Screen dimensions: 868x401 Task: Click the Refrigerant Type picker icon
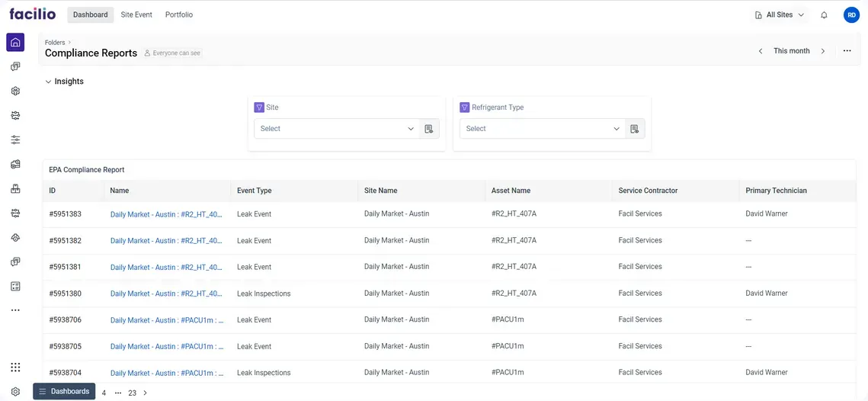pyautogui.click(x=635, y=129)
